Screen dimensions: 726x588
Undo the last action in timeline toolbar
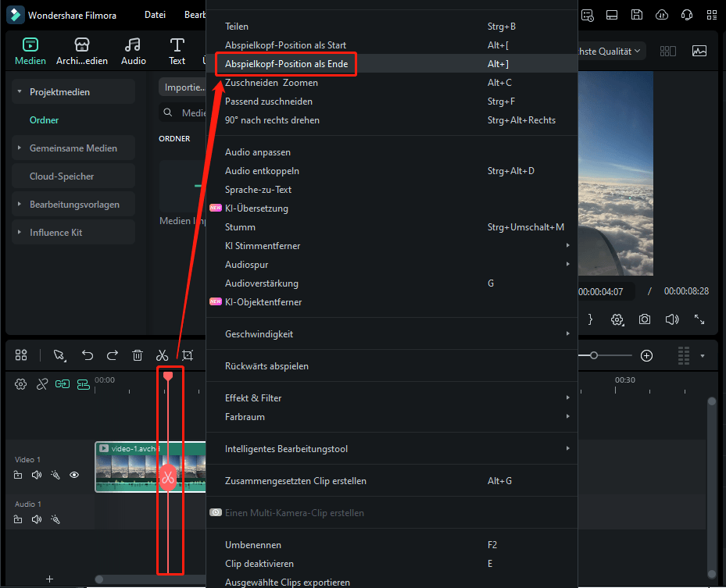88,355
